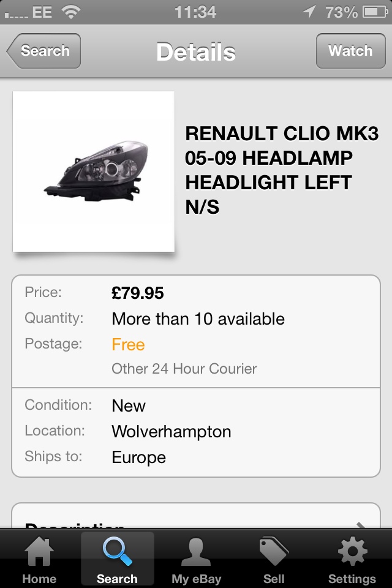Viewport: 392px width, 588px height.
Task: Tap the Home house icon
Action: tap(39, 552)
